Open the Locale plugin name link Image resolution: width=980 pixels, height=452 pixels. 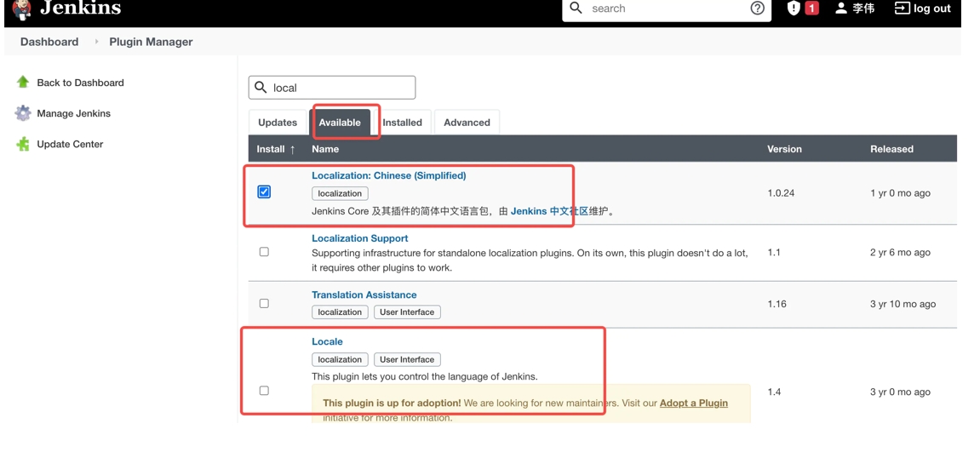[x=327, y=341]
